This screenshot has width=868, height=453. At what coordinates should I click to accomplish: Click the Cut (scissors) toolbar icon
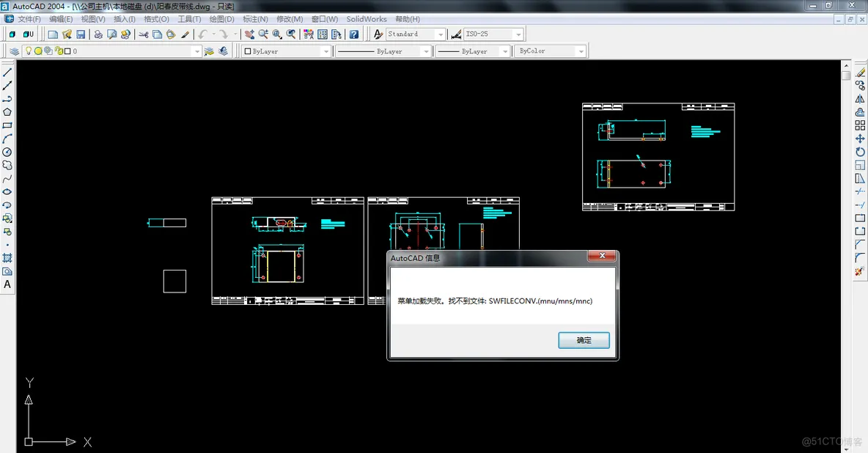144,34
